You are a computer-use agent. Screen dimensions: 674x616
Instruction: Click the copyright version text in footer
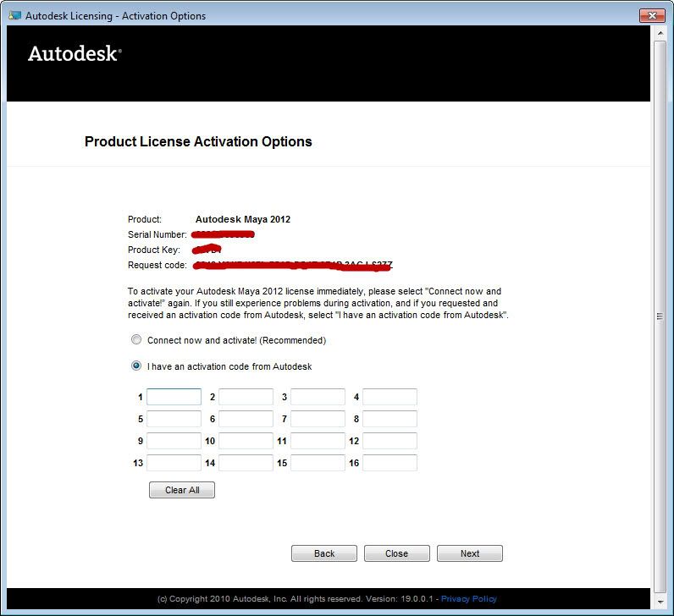point(296,598)
